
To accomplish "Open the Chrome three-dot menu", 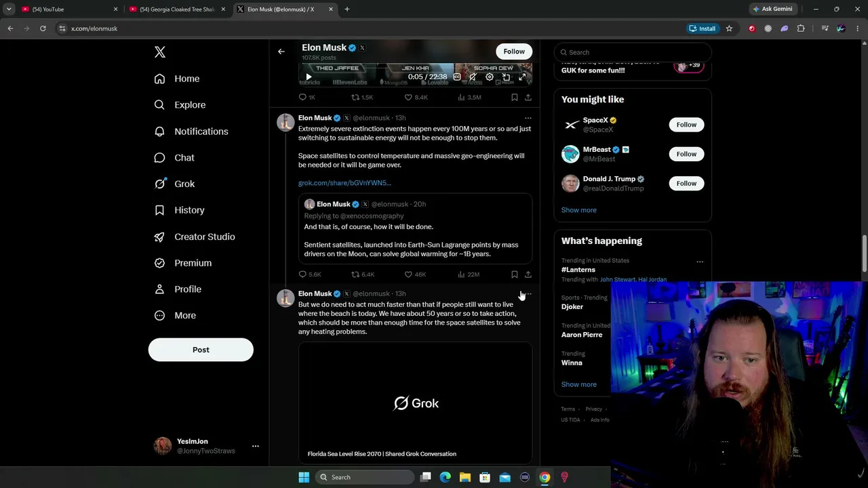I will click(x=858, y=28).
